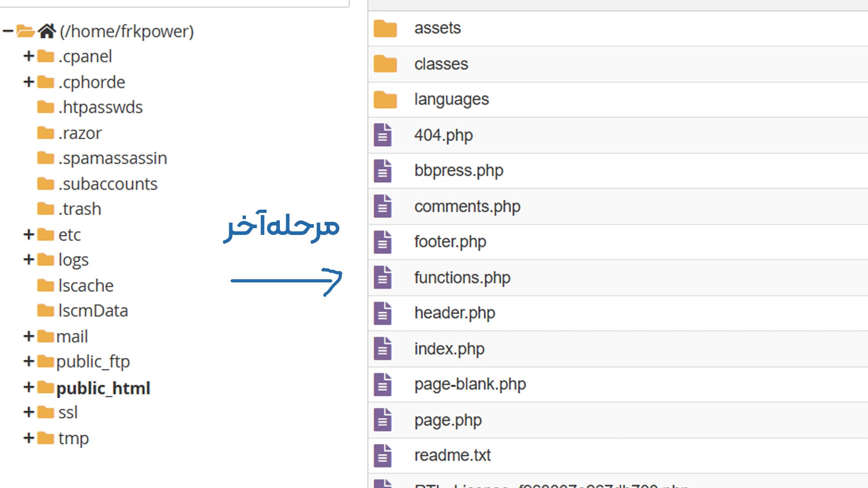Select the comments.php file name
This screenshot has height=488, width=868.
coord(467,207)
